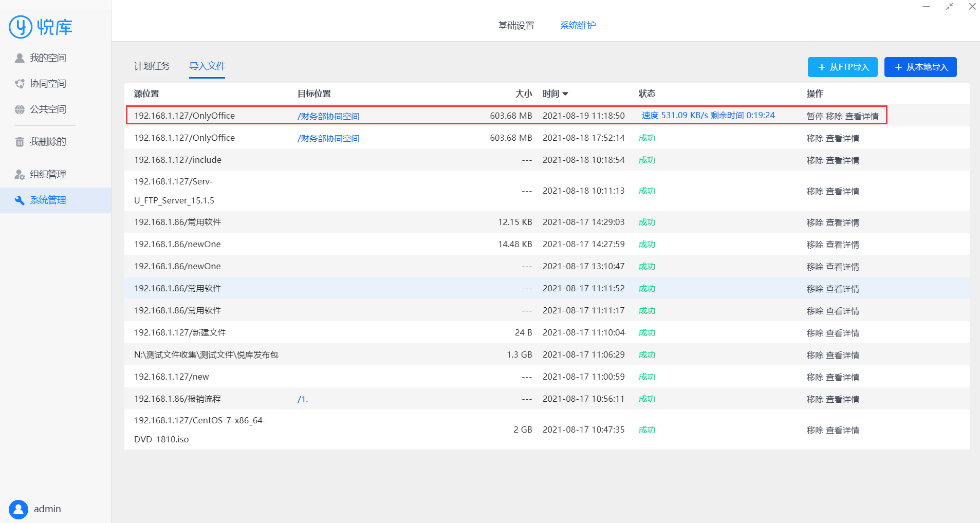Pause the in-progress OnlyOffice import
This screenshot has height=523, width=980.
pos(815,116)
